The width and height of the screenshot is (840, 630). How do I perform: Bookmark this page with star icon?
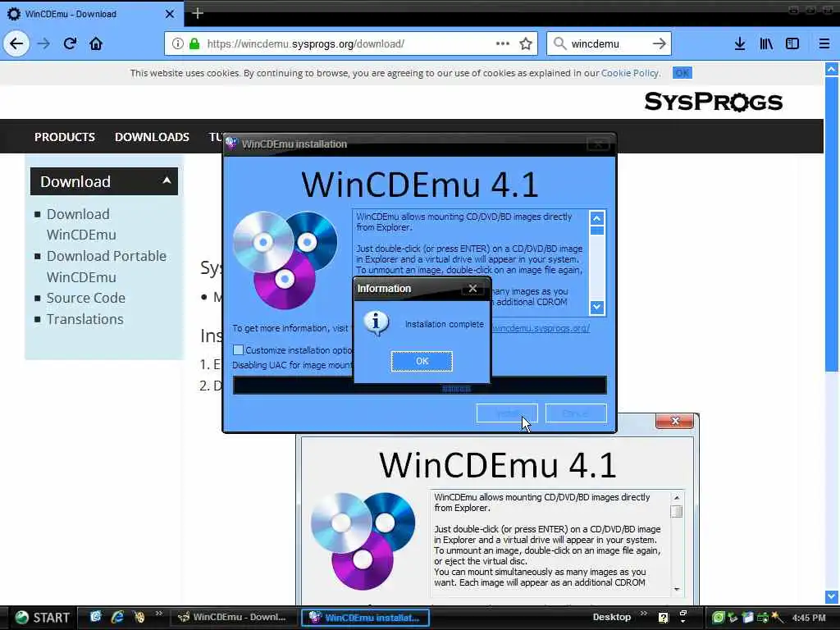[x=526, y=43]
